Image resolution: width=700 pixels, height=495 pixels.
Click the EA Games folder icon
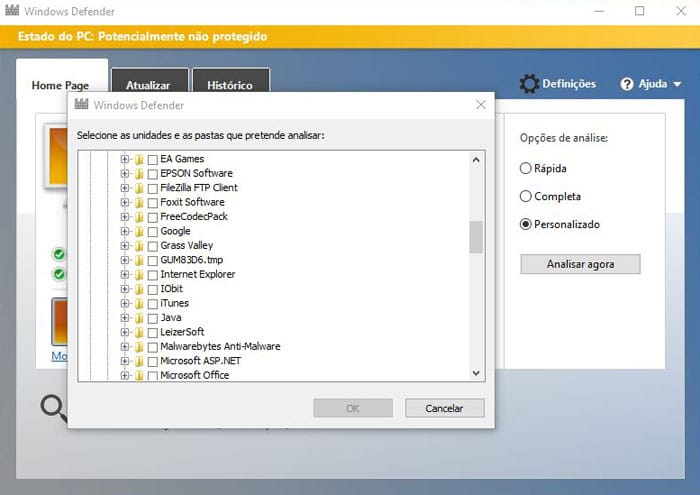tap(139, 159)
